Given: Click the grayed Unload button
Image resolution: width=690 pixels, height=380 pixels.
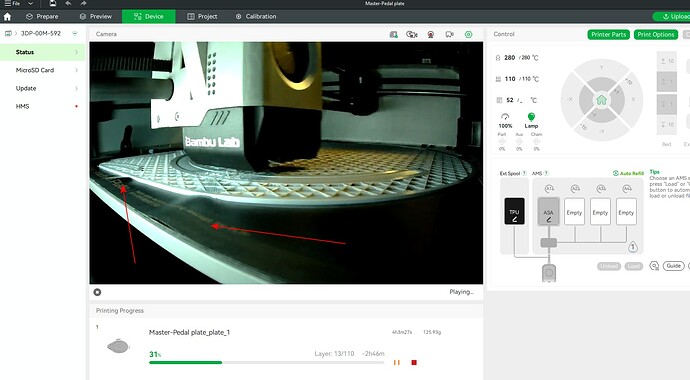Looking at the screenshot, I should tap(609, 266).
